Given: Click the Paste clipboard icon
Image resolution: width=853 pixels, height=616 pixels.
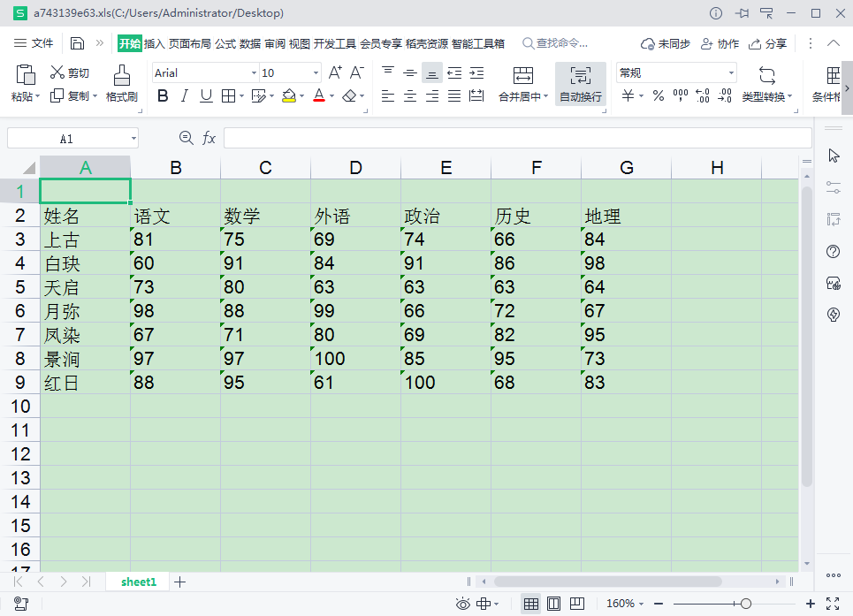Looking at the screenshot, I should (26, 75).
